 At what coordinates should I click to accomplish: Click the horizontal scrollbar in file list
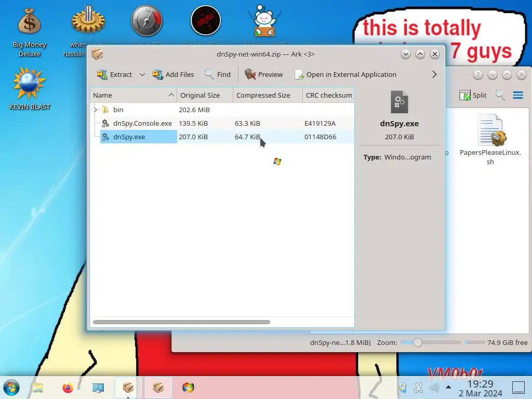[x=181, y=322]
